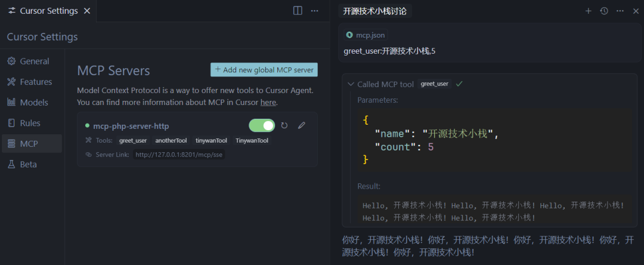Collapse the Called MCP tool section

(351, 84)
